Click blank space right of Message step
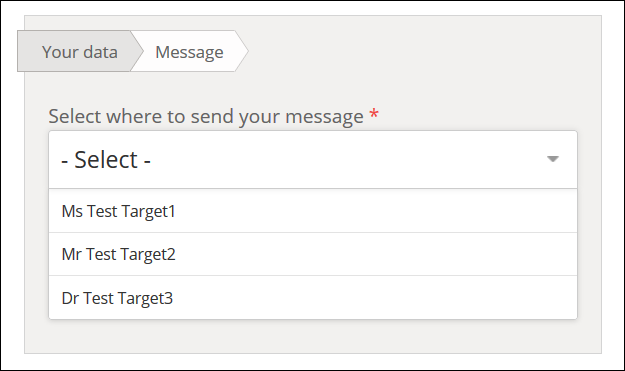This screenshot has height=371, width=625. point(423,51)
